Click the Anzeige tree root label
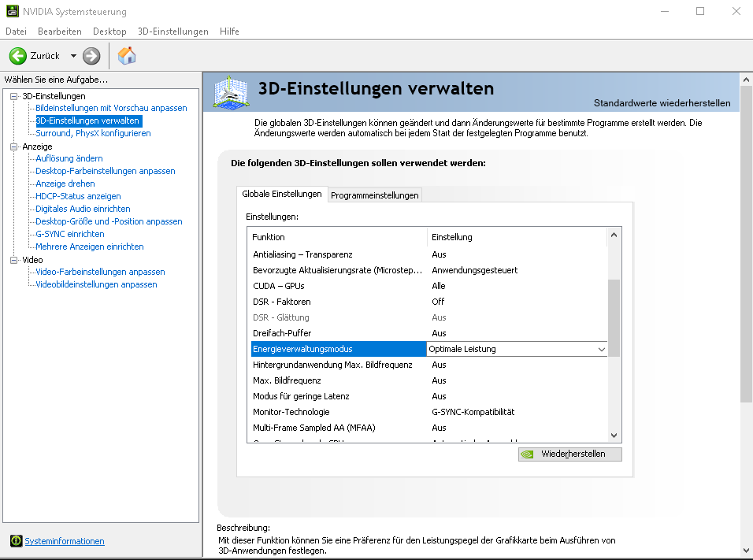 38,146
